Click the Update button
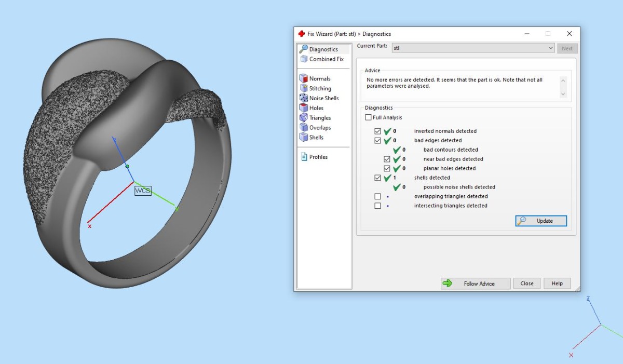This screenshot has height=364, width=623. (x=541, y=221)
